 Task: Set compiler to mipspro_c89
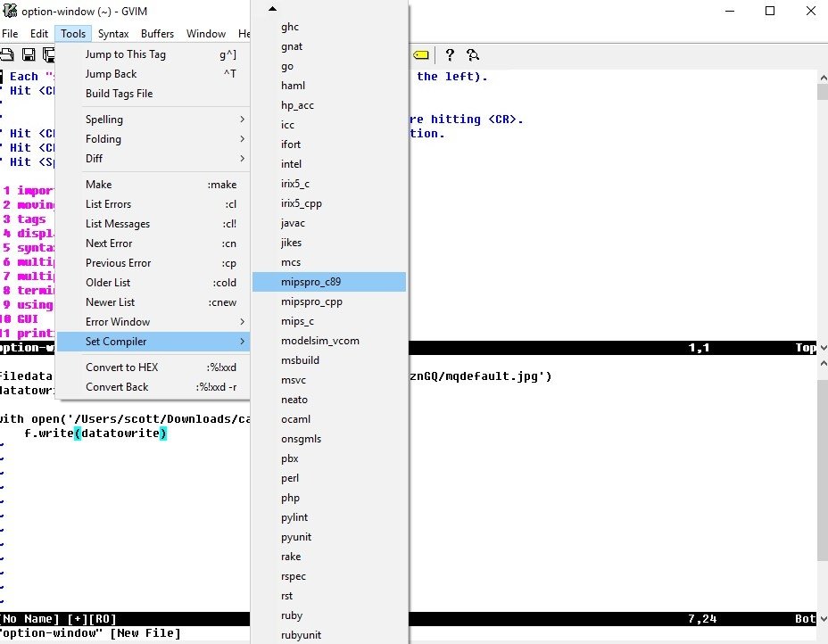(329, 282)
